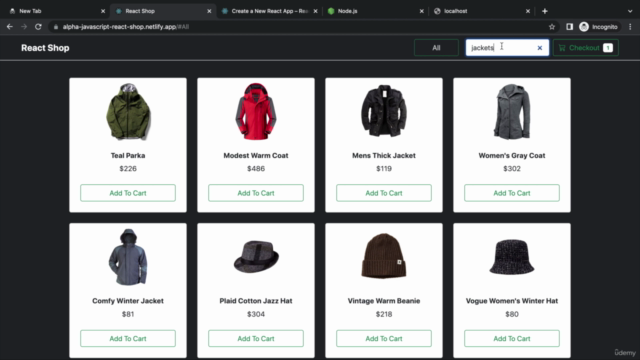Close the Node.js tab
640x360 pixels.
tap(422, 11)
